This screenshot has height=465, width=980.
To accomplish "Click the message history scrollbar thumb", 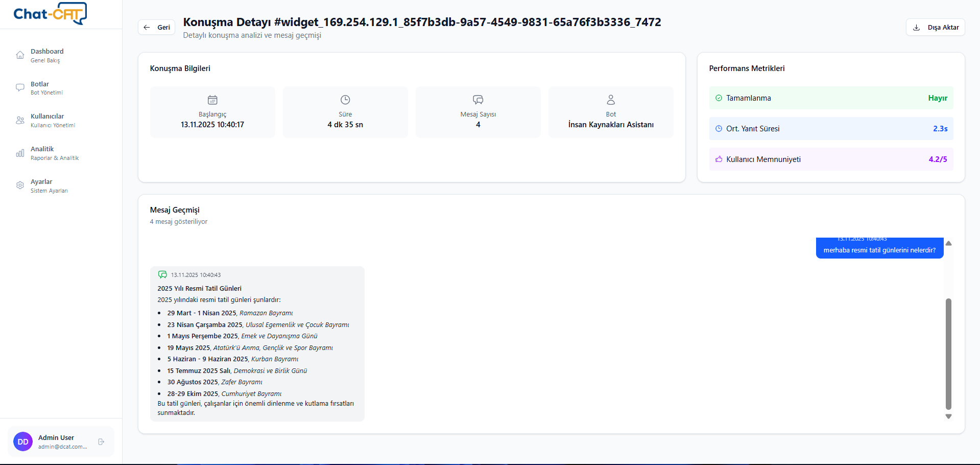I will point(948,354).
